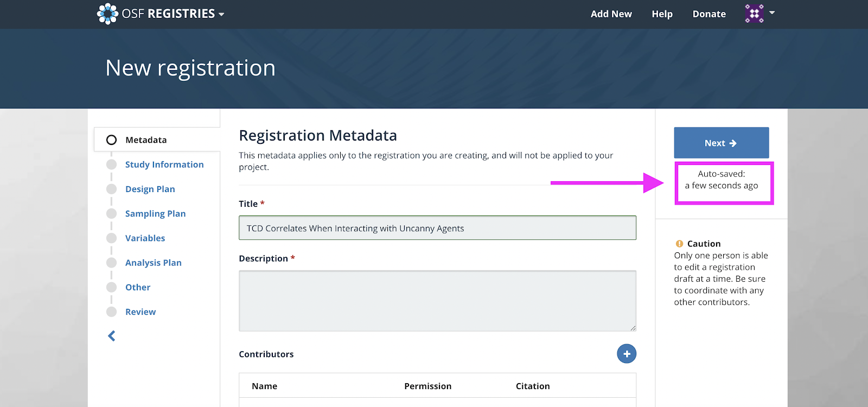Open the Help link
The image size is (868, 407).
662,14
